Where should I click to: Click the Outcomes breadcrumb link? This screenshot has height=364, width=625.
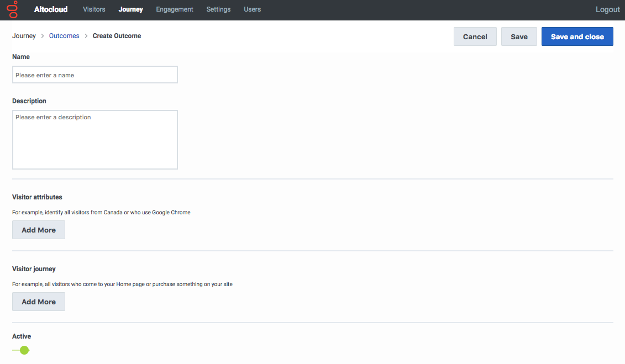[x=64, y=36]
